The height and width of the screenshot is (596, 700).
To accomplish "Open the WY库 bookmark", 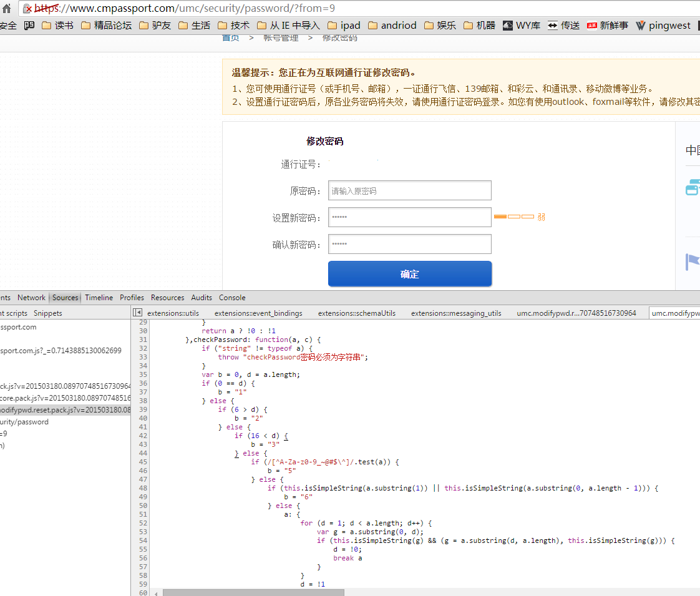I will [522, 26].
